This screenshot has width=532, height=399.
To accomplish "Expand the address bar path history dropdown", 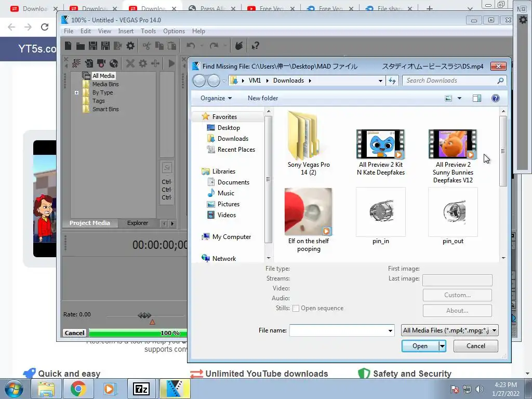I will click(380, 81).
